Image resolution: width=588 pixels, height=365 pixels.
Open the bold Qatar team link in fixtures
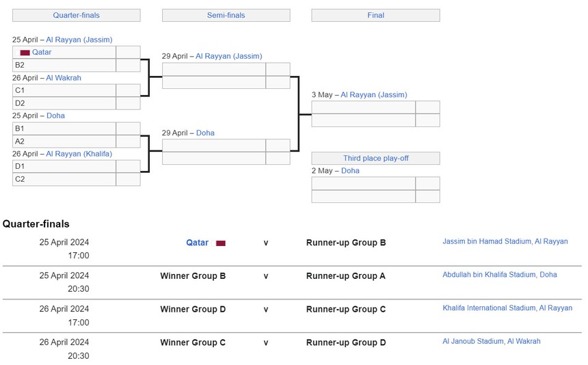(x=197, y=243)
